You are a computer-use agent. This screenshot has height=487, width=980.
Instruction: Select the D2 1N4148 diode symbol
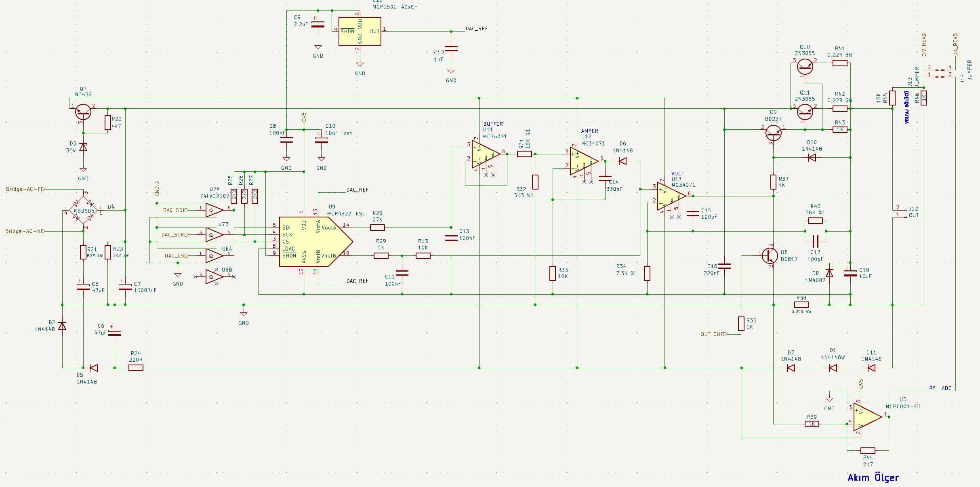(62, 326)
